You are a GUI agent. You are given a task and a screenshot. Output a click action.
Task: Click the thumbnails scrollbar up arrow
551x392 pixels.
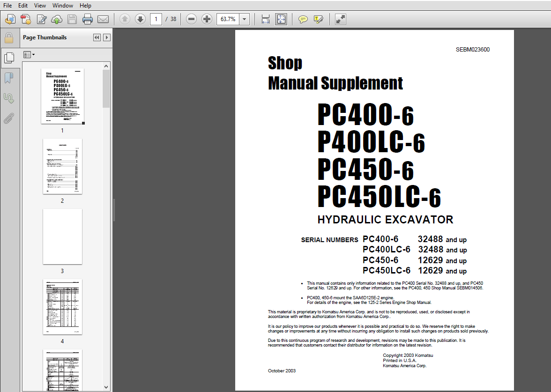coord(106,66)
